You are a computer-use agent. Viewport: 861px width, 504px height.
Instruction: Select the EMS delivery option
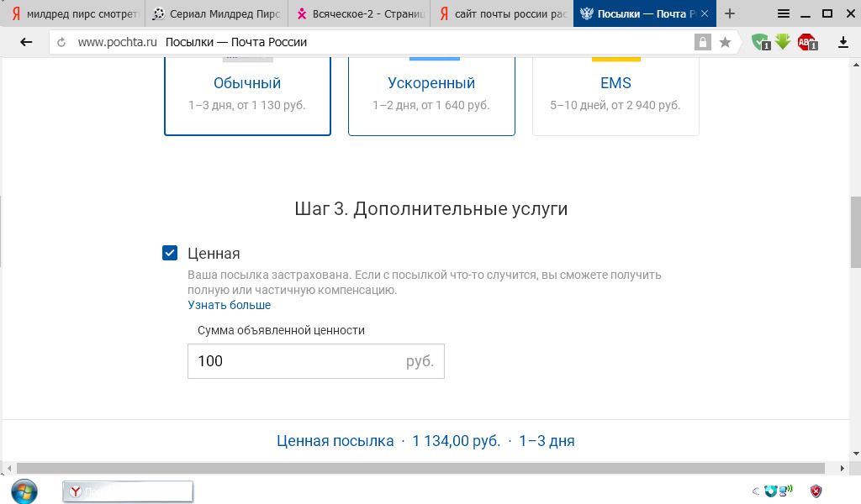615,92
